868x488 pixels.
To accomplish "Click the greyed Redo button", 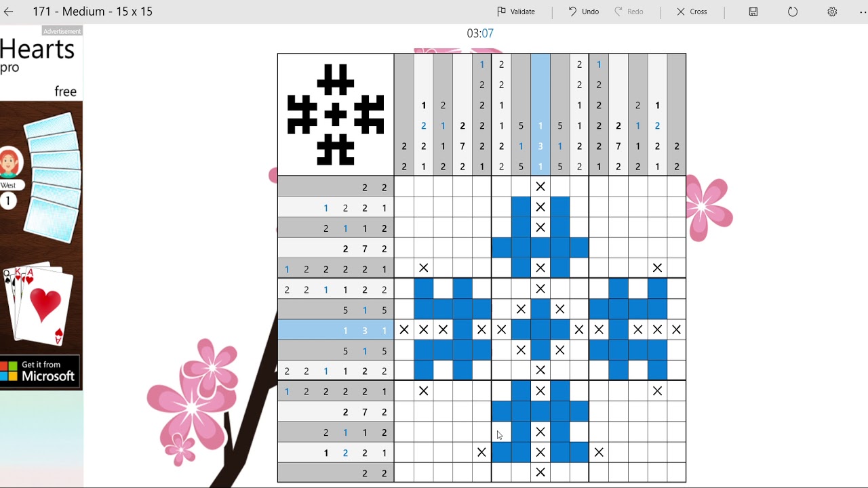I will 629,12.
